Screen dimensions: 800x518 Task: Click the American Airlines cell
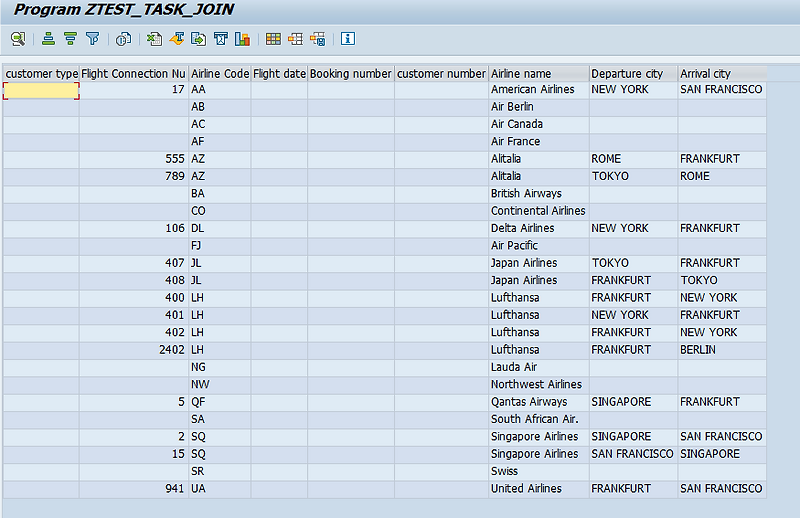tap(539, 90)
